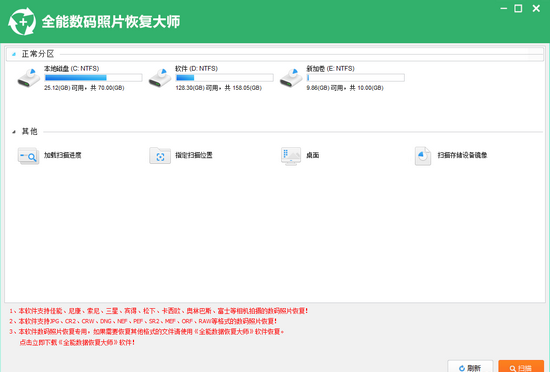The image size is (550, 372).
Task: Click the E: drive usage bar
Action: [356, 77]
